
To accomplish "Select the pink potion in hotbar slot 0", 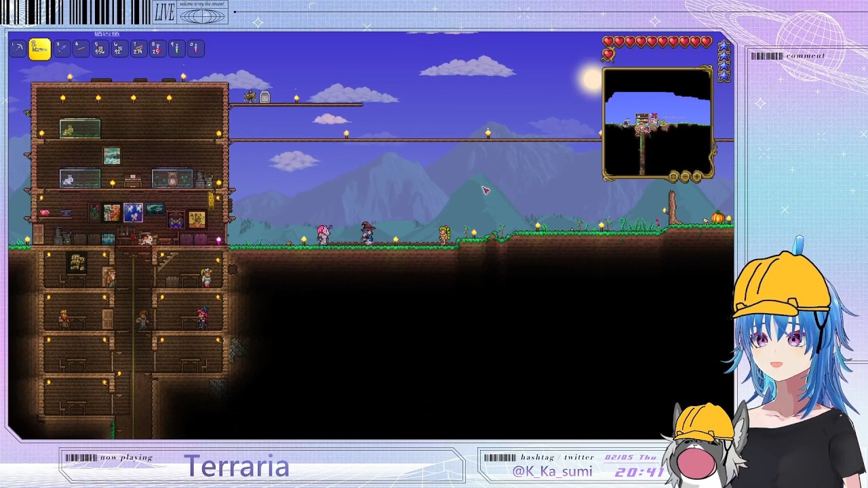I will tap(195, 49).
